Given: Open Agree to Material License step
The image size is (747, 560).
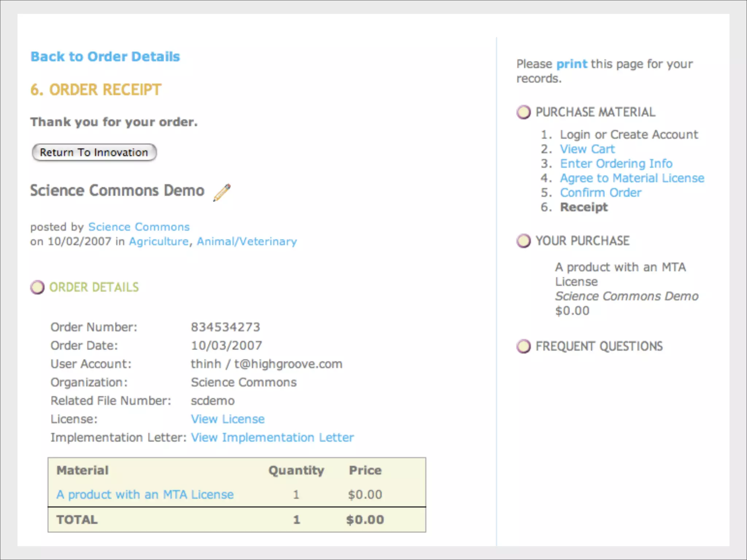Looking at the screenshot, I should pyautogui.click(x=632, y=178).
